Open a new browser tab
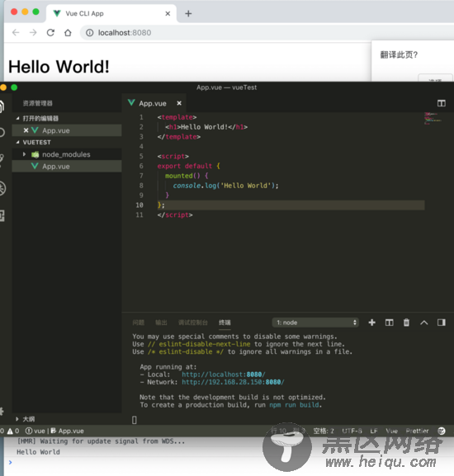Viewport: 454px width, 476px height. tap(188, 14)
